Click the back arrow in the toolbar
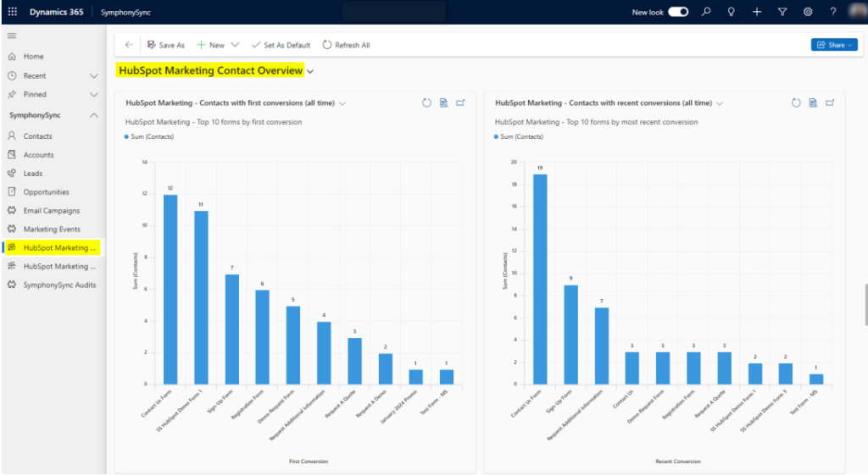The image size is (868, 476). (x=129, y=45)
